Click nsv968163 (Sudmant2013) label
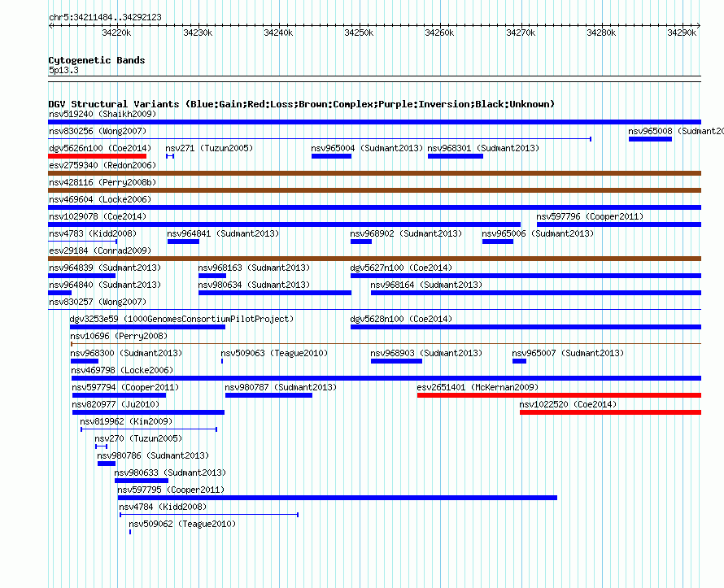The image size is (724, 588). (x=254, y=268)
